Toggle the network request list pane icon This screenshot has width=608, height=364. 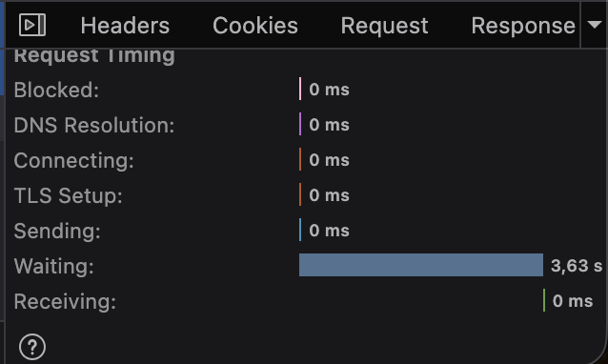(32, 25)
